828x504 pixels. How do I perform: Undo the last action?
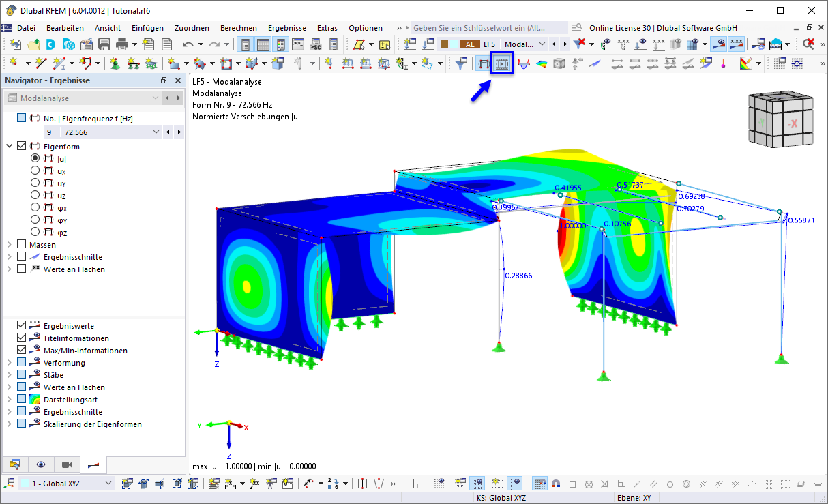189,43
